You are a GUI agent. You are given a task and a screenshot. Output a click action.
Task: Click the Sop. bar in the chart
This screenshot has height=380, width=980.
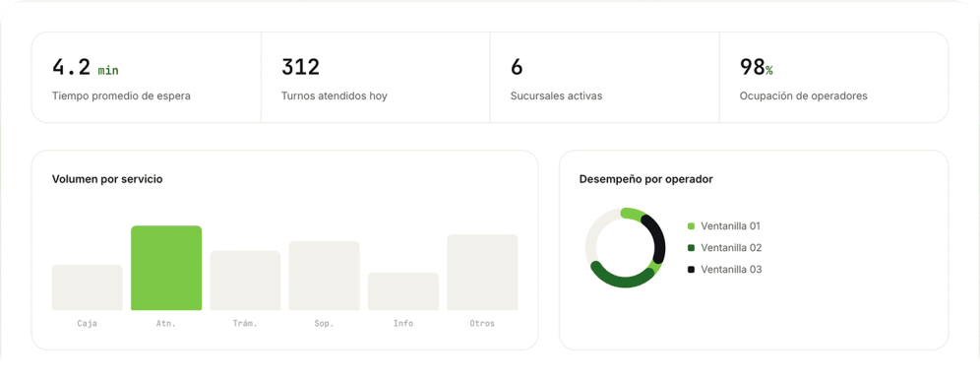[324, 276]
